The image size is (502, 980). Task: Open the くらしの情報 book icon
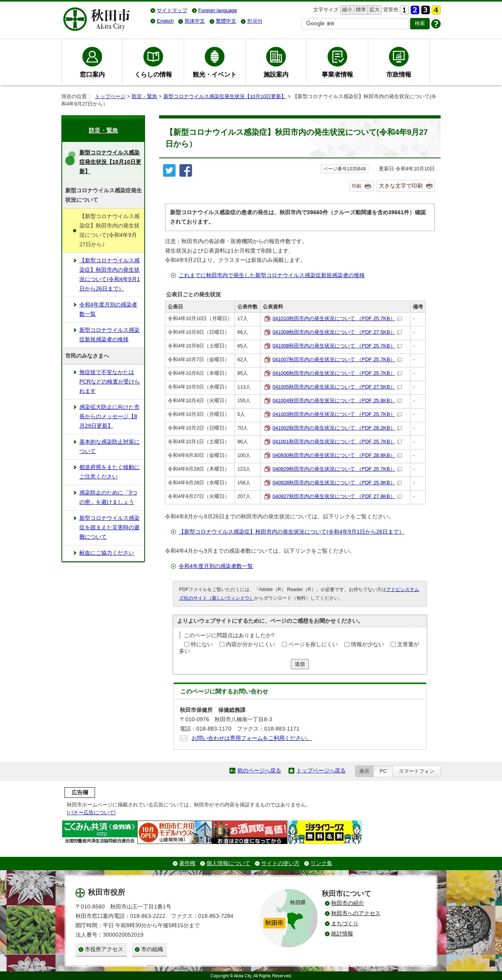(x=153, y=56)
